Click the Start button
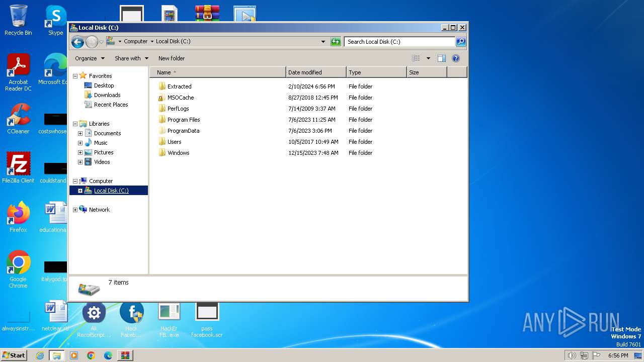 pos(14,355)
